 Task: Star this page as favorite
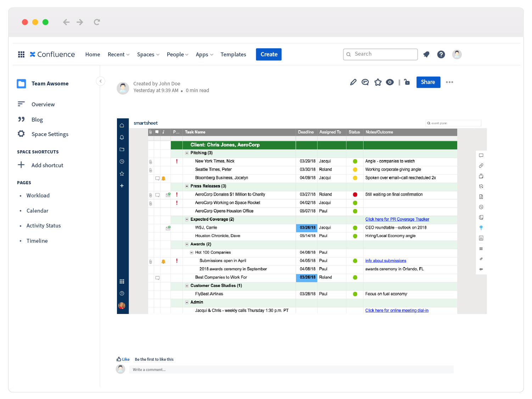coord(378,82)
